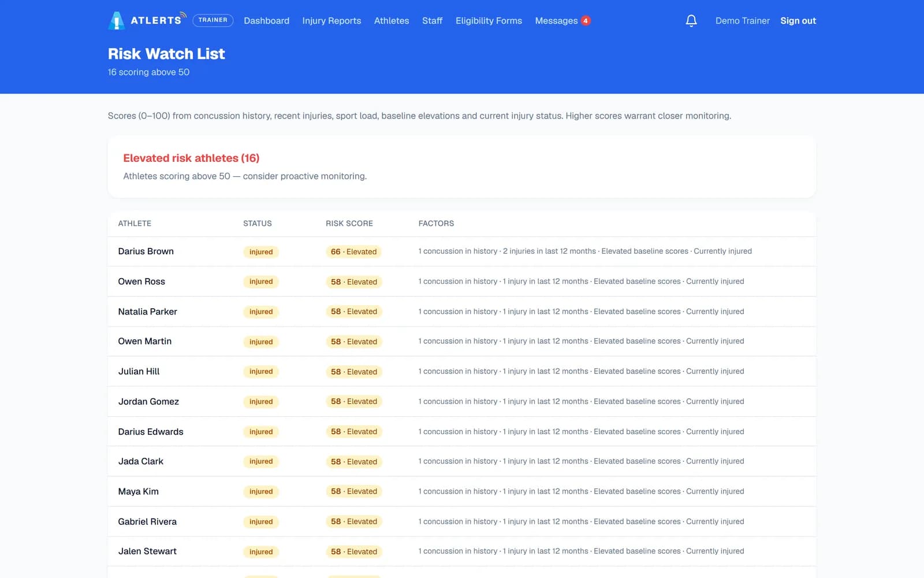This screenshot has width=924, height=578.
Task: Open the Messages page
Action: 556,21
